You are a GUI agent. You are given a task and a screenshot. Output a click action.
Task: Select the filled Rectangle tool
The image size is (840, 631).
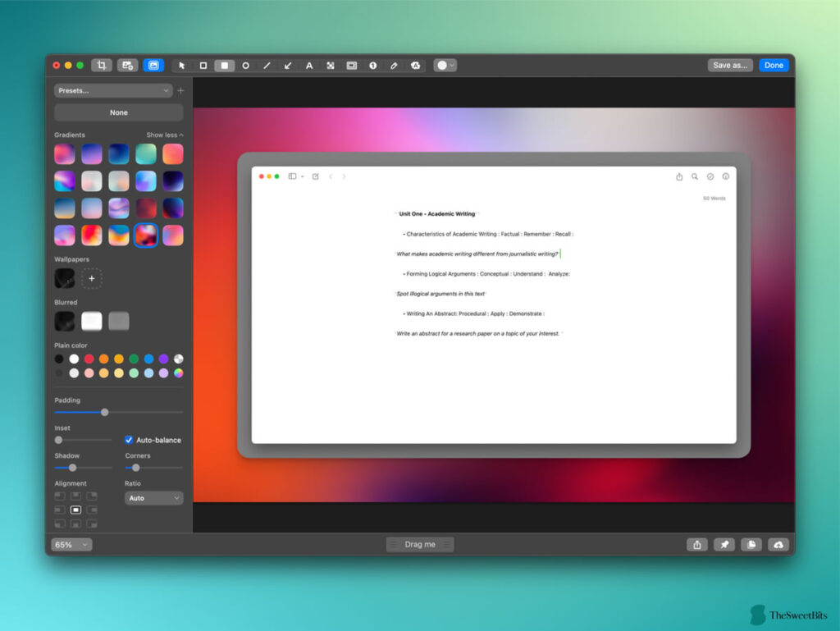coord(225,65)
